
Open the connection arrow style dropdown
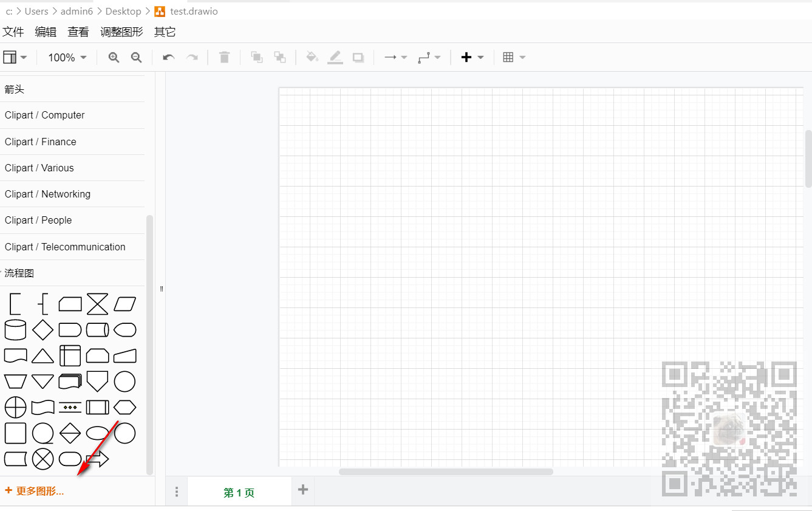396,57
